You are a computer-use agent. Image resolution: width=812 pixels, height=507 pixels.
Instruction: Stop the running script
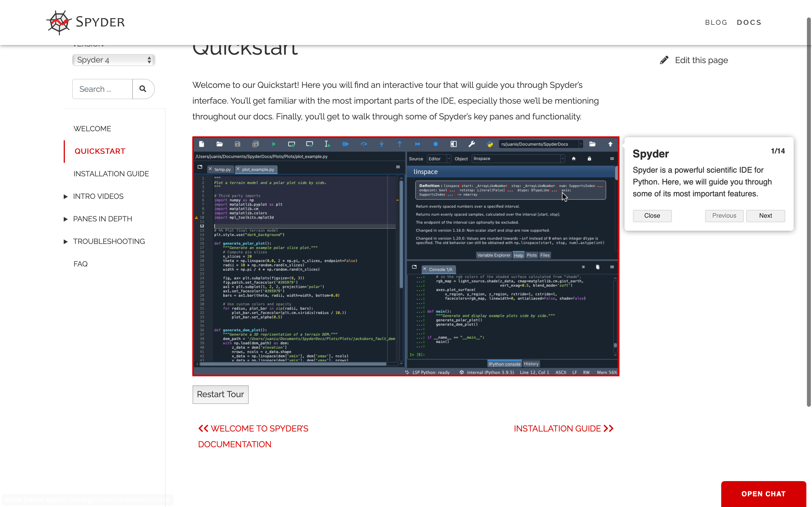[x=436, y=144]
